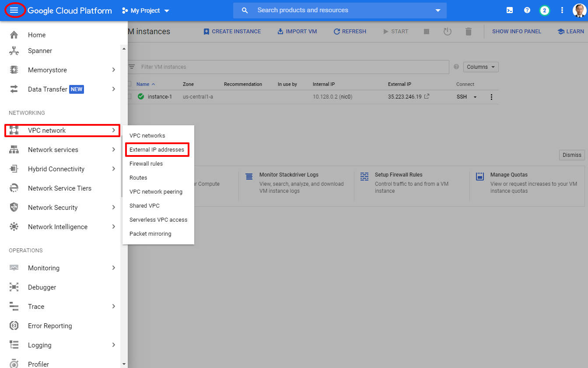Open Cloud Shell terminal icon
Viewport: 588px width, 368px height.
point(510,10)
